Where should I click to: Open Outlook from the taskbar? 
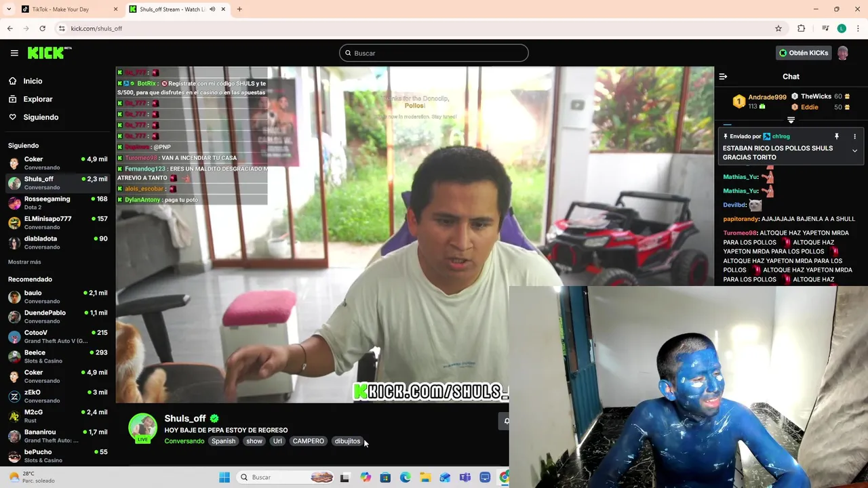[445, 477]
